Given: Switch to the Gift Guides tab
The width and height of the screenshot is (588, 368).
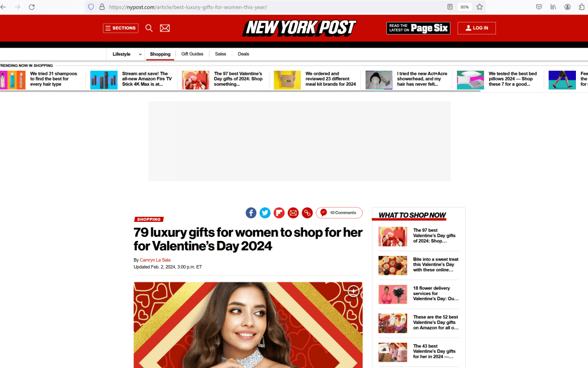Looking at the screenshot, I should click(x=192, y=54).
